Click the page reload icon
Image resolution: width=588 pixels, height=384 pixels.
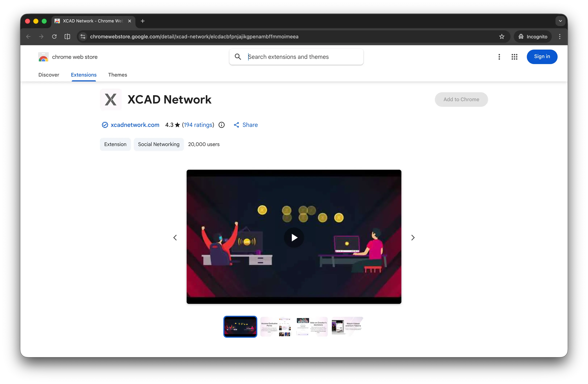[54, 37]
